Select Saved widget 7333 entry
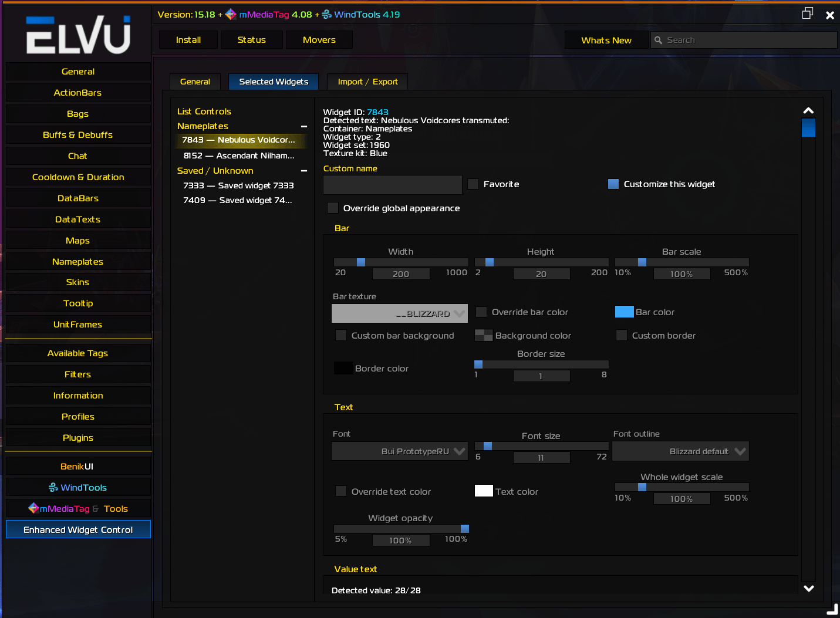The height and width of the screenshot is (618, 840). 241,185
